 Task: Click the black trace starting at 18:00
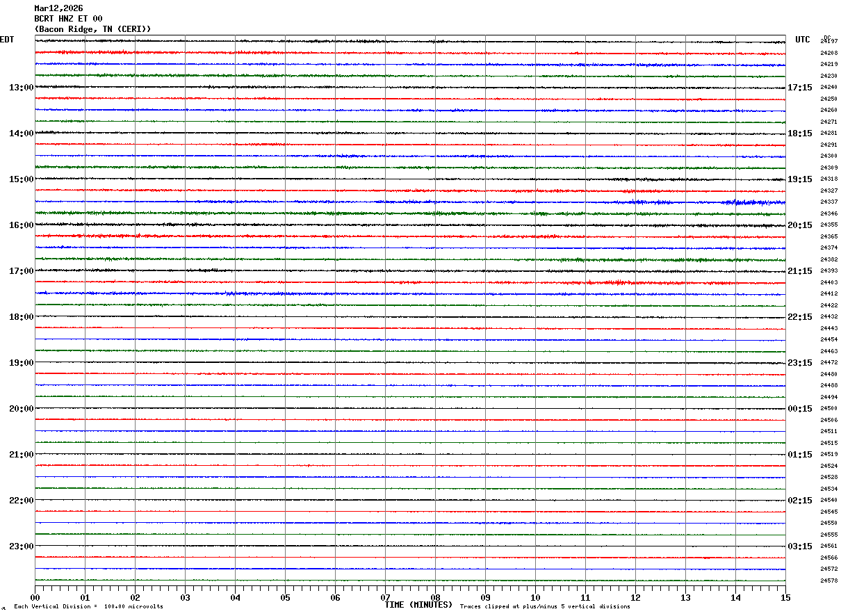pyautogui.click(x=410, y=316)
